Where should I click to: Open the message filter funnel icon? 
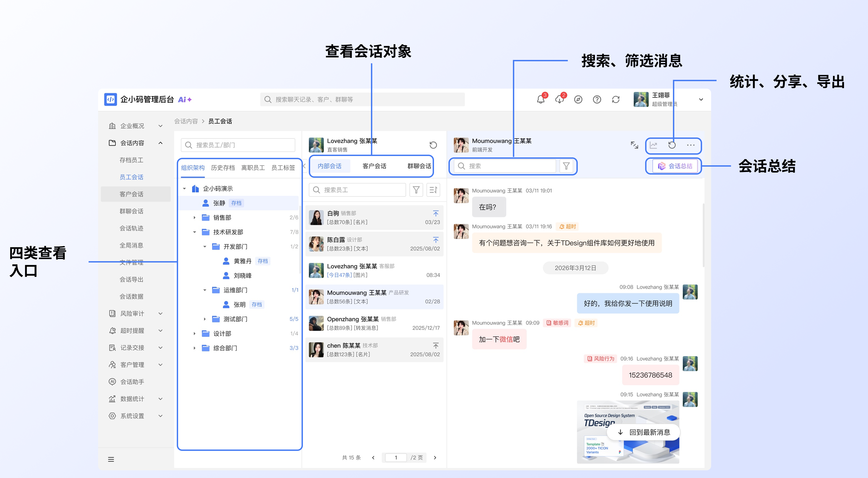pos(566,166)
